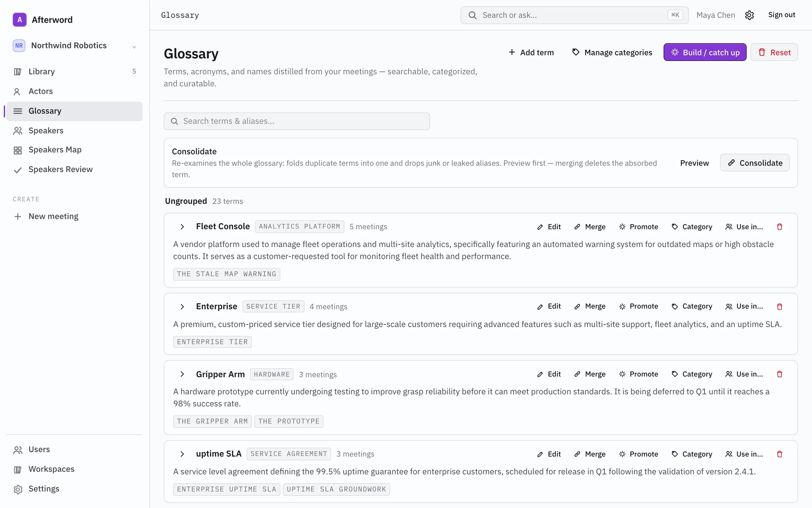
Task: Click the Add term button
Action: 531,52
